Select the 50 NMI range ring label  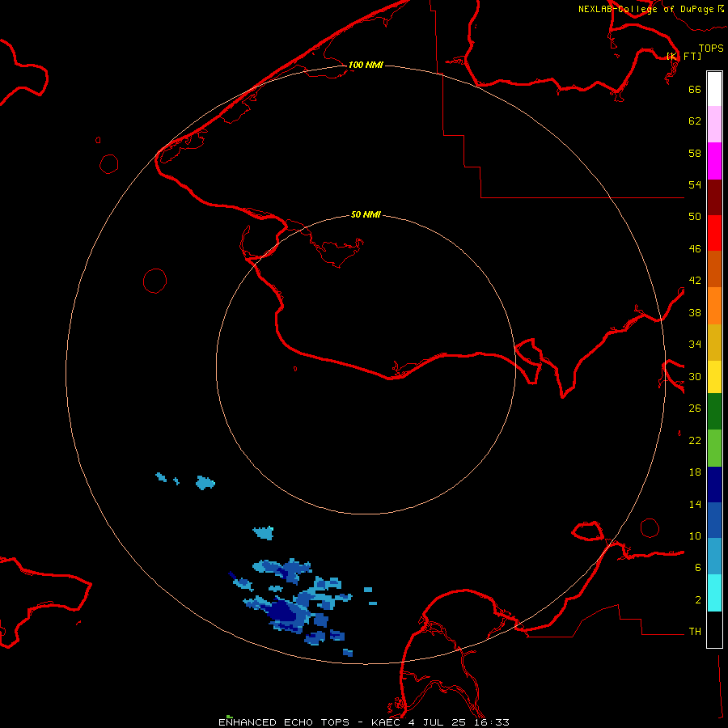(366, 214)
